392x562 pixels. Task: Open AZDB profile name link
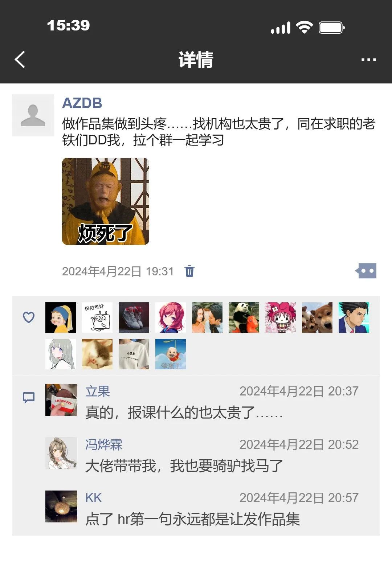pyautogui.click(x=82, y=103)
